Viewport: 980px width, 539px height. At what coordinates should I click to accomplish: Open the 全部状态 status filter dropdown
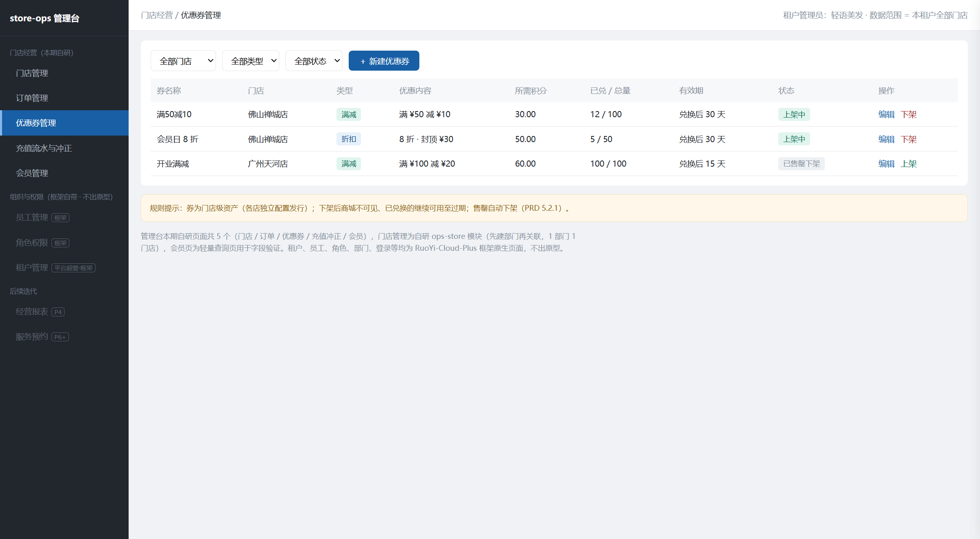point(314,61)
